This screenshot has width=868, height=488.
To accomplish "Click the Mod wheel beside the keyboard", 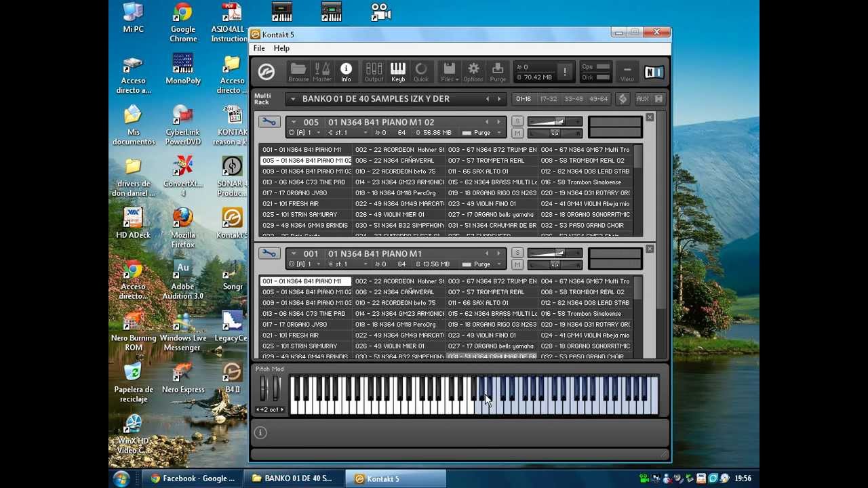I will tap(276, 388).
